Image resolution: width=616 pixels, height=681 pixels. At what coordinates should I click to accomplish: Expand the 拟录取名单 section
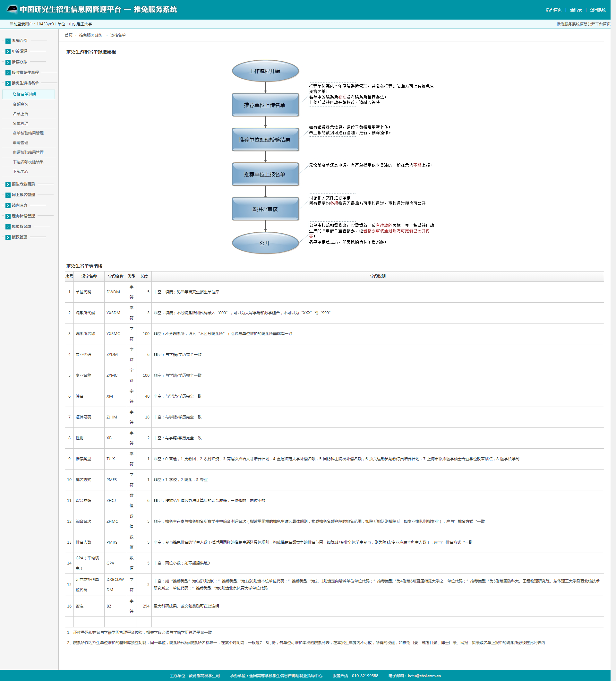pos(21,227)
